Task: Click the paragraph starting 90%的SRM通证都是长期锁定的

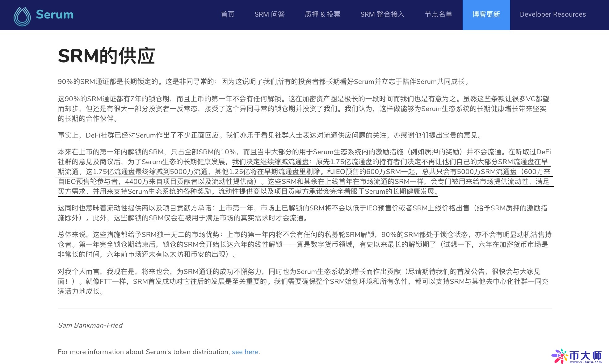Action: (264, 82)
